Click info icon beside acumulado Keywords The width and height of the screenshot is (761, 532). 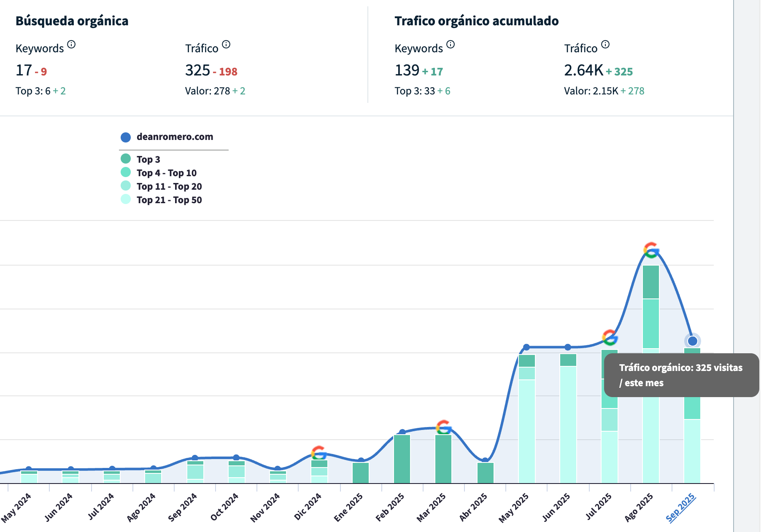[451, 44]
